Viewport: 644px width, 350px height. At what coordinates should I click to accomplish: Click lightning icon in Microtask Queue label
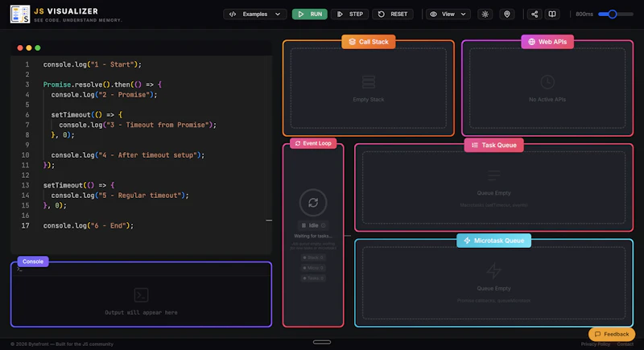(x=467, y=241)
